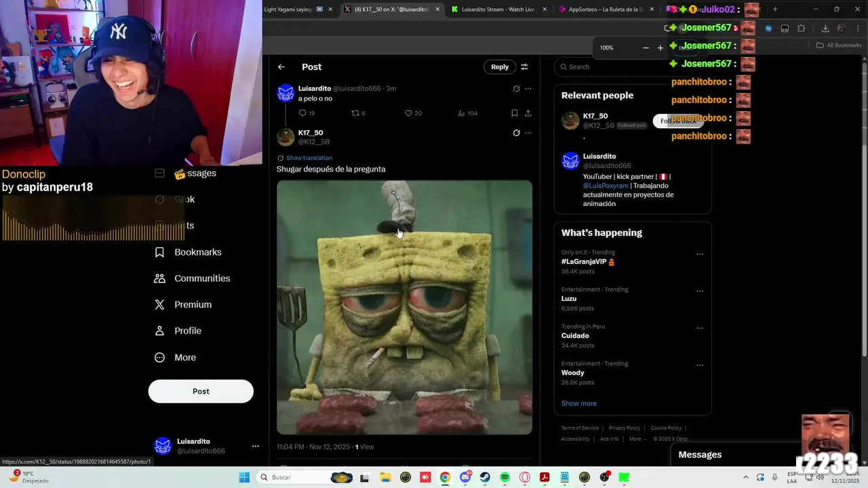This screenshot has width=868, height=488.
Task: Click the Reply button
Action: [x=500, y=67]
